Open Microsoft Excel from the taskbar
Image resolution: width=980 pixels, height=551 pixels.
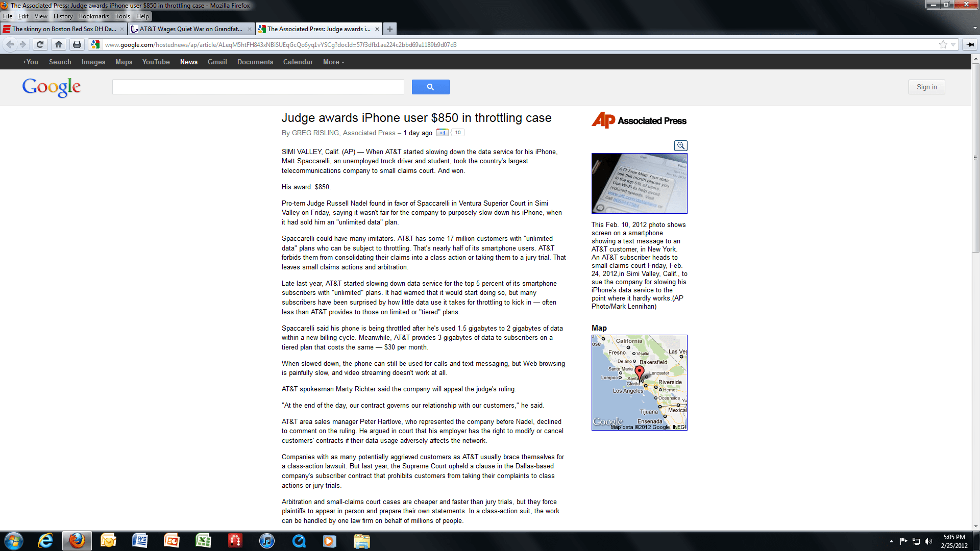coord(203,541)
